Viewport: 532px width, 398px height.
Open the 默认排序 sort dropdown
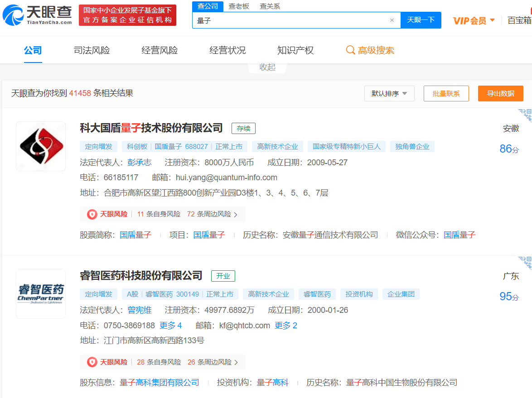point(389,94)
